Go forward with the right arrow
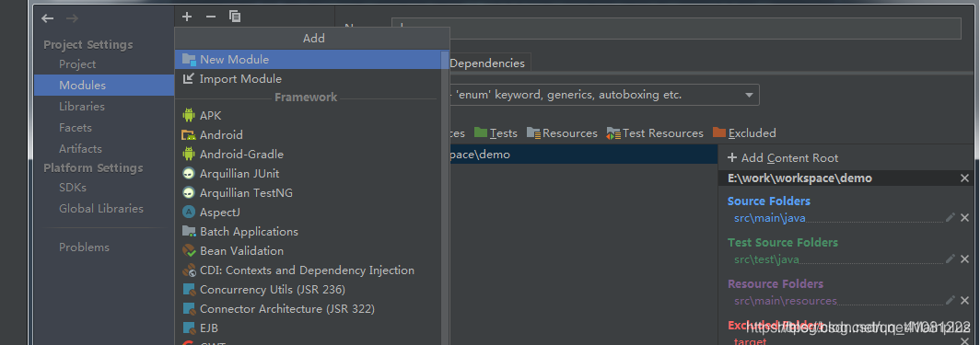Image resolution: width=980 pixels, height=345 pixels. [x=72, y=18]
